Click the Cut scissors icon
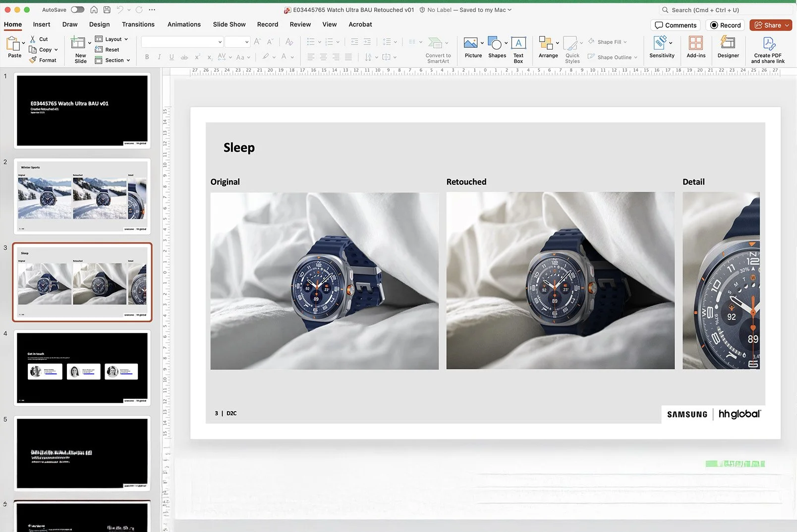 [x=33, y=39]
